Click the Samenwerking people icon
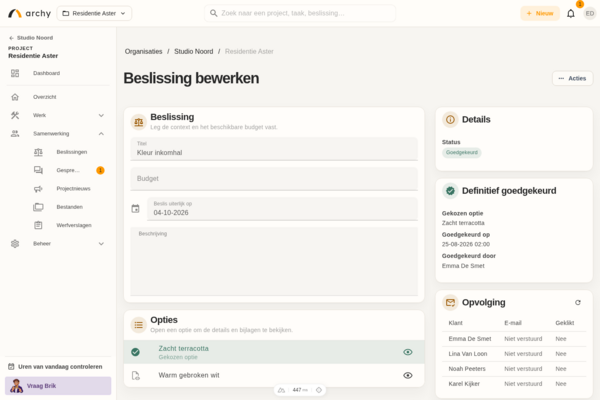600x400 pixels. pyautogui.click(x=15, y=134)
